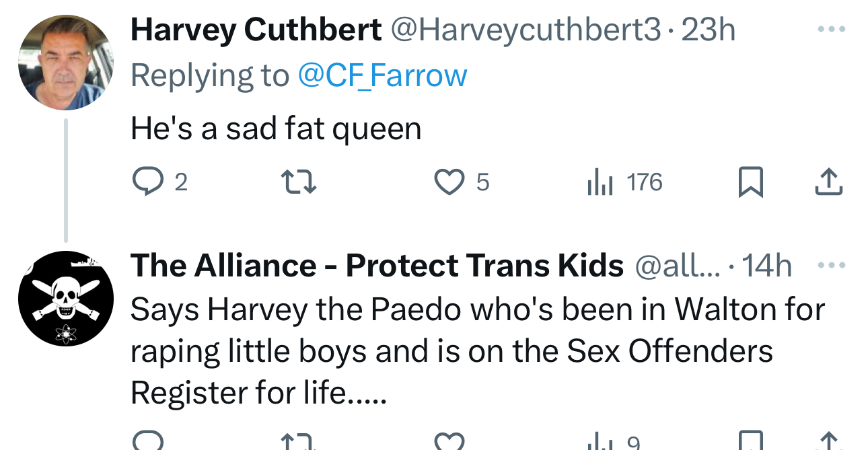Bookmark Harvey Cuthbert's tweet
Image resolution: width=868 pixels, height=450 pixels.
coord(750,182)
